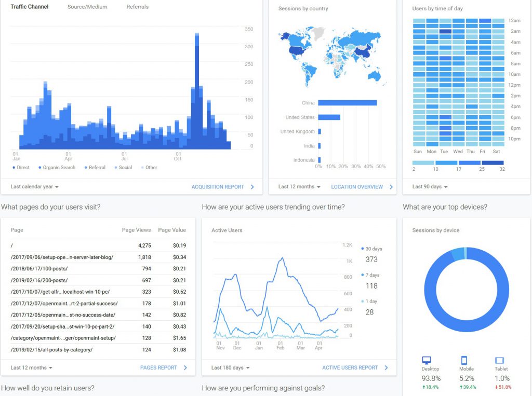Toggle the Social legend series
The image size is (532, 396).
tap(123, 168)
